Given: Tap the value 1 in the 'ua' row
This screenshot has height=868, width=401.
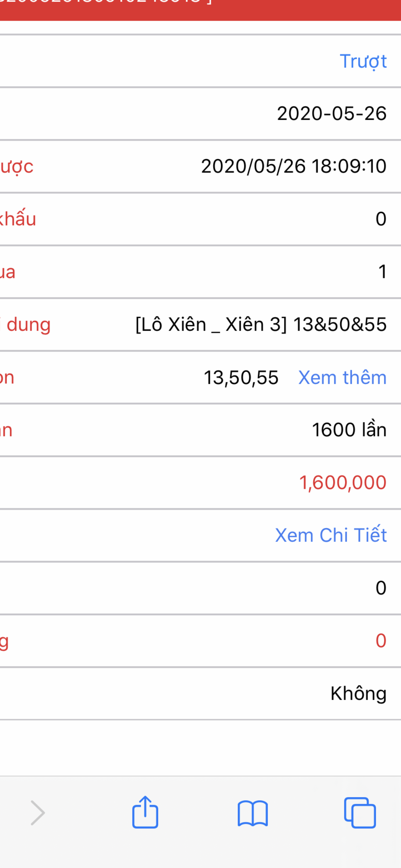Looking at the screenshot, I should [x=382, y=272].
